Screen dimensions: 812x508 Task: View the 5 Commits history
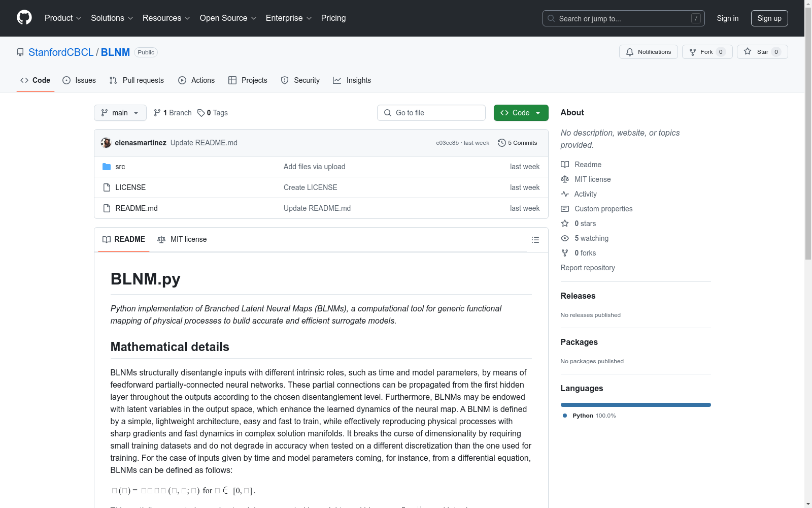point(518,143)
